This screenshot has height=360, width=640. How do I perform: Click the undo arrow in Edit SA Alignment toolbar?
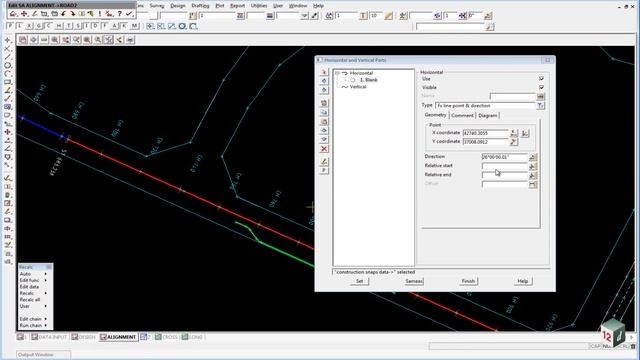tap(63, 14)
